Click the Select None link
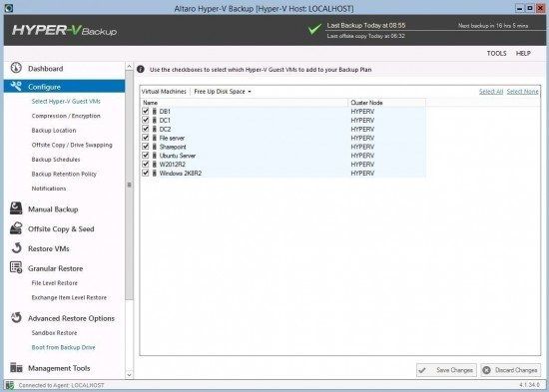Viewport: 549px width, 392px height. [x=522, y=92]
